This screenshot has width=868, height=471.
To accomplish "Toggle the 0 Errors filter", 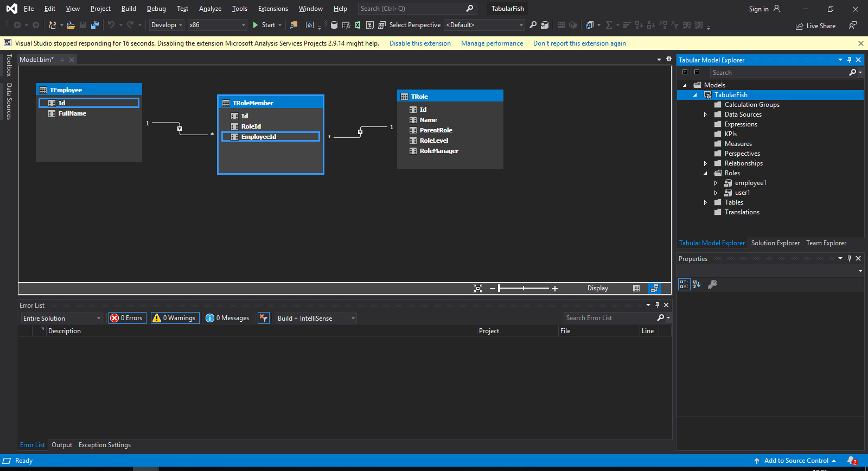I will tap(127, 318).
